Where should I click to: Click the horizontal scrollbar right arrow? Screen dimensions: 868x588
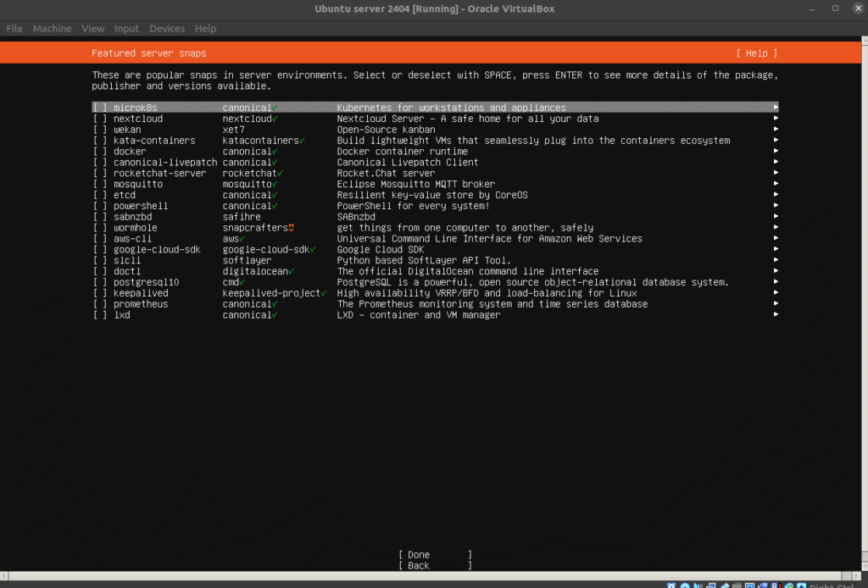862,576
